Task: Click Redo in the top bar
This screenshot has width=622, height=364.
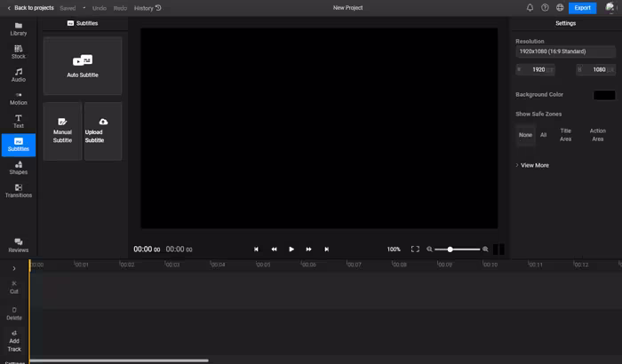Action: tap(120, 8)
